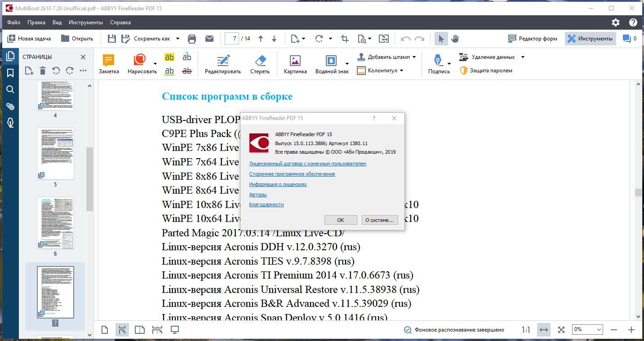Open the Bookmarks sidebar panel
Image resolution: width=644 pixels, height=341 pixels.
coord(10,73)
